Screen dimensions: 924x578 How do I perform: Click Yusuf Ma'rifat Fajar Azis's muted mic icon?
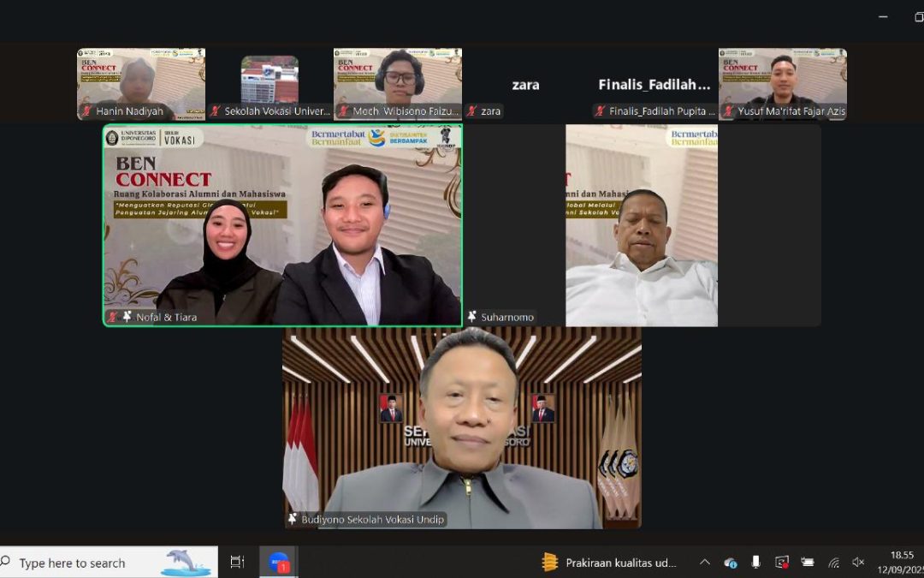[729, 110]
